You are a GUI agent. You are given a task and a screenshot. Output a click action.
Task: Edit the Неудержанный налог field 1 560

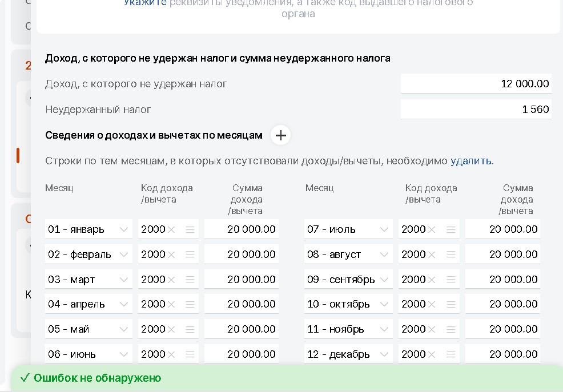476,109
